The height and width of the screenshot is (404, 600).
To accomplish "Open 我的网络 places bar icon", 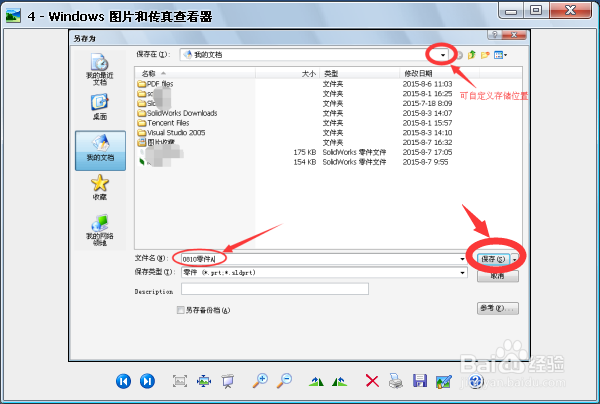I will [x=100, y=230].
